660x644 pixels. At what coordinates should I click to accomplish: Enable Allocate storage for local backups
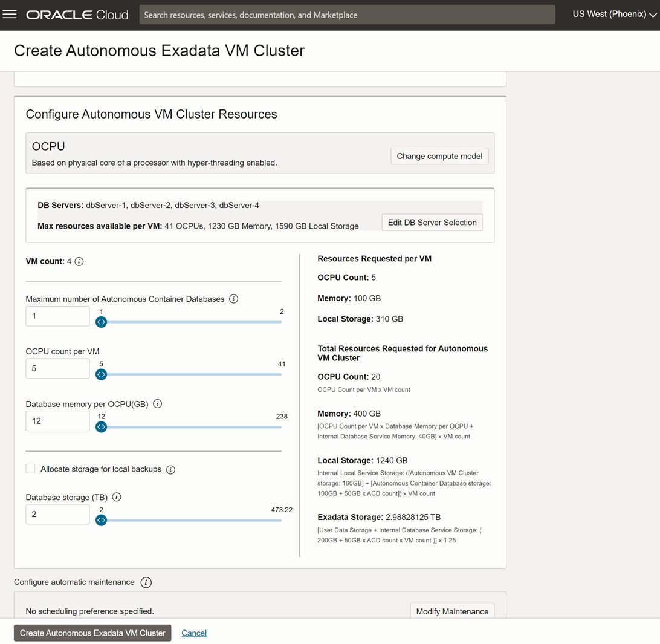pos(30,469)
